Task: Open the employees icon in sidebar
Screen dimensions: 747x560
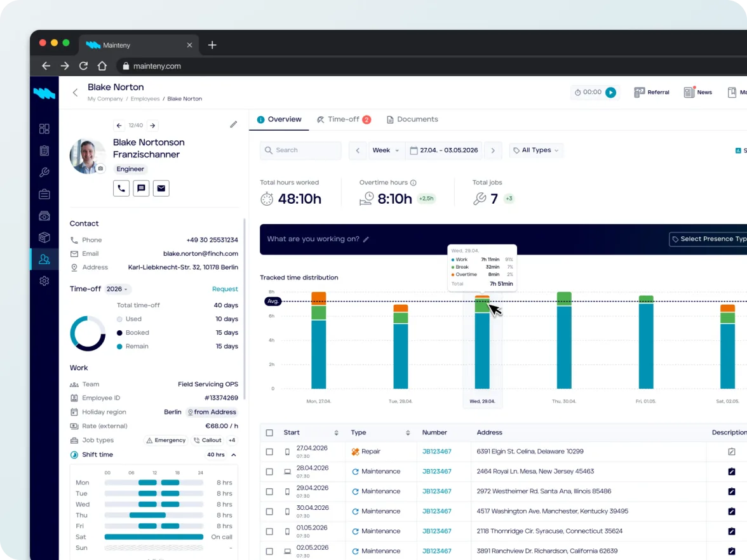Action: pyautogui.click(x=44, y=259)
